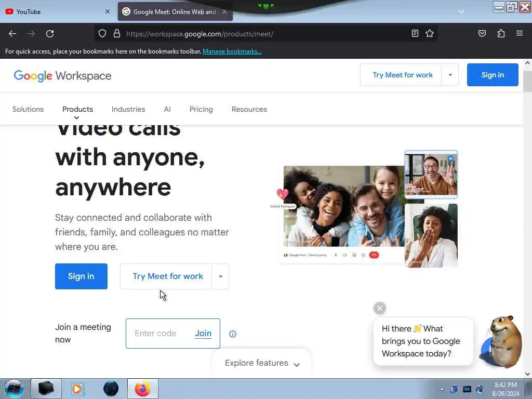This screenshot has height=399, width=532.
Task: Go back using the browser back arrow
Action: [x=12, y=34]
